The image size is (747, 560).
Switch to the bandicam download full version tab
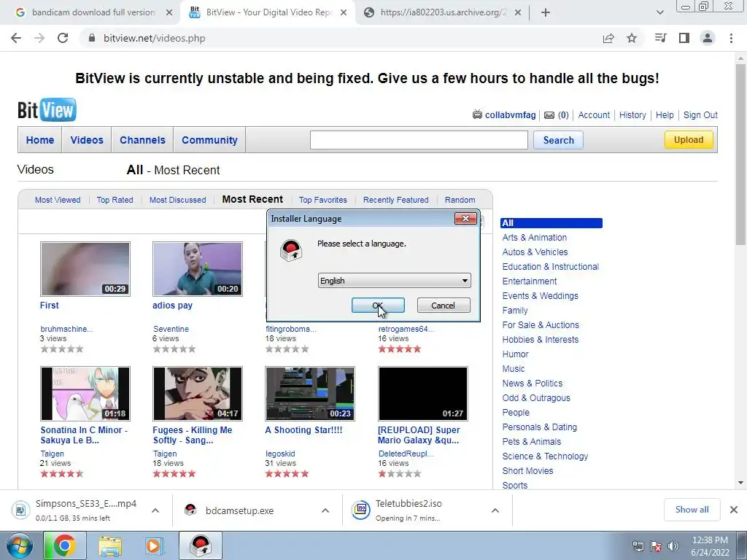(x=93, y=12)
